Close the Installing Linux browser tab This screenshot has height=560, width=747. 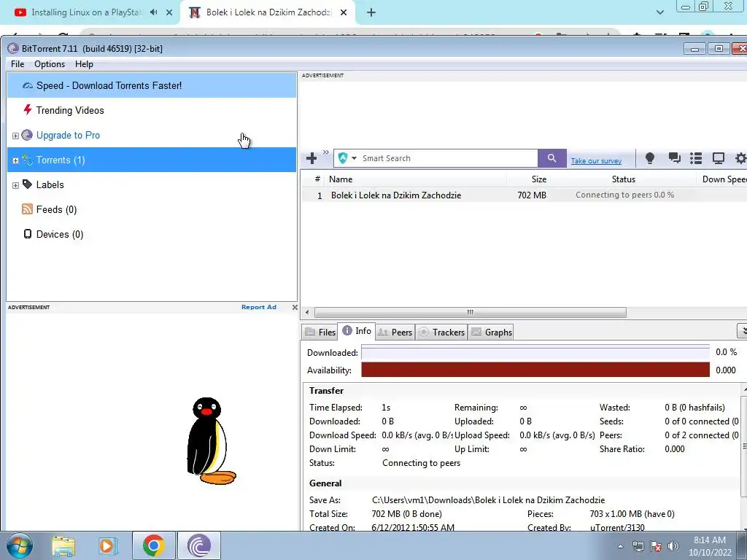tap(169, 13)
